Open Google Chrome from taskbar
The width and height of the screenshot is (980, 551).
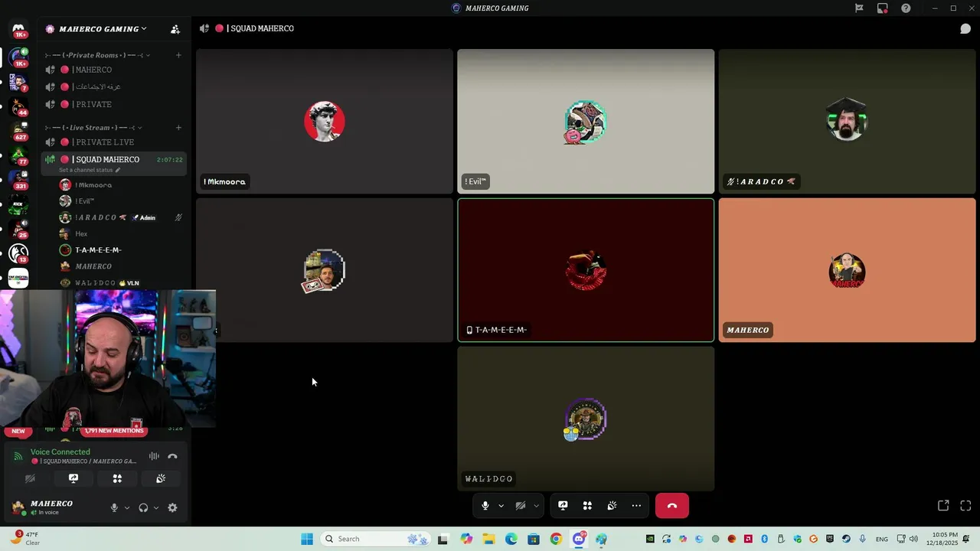coord(556,539)
